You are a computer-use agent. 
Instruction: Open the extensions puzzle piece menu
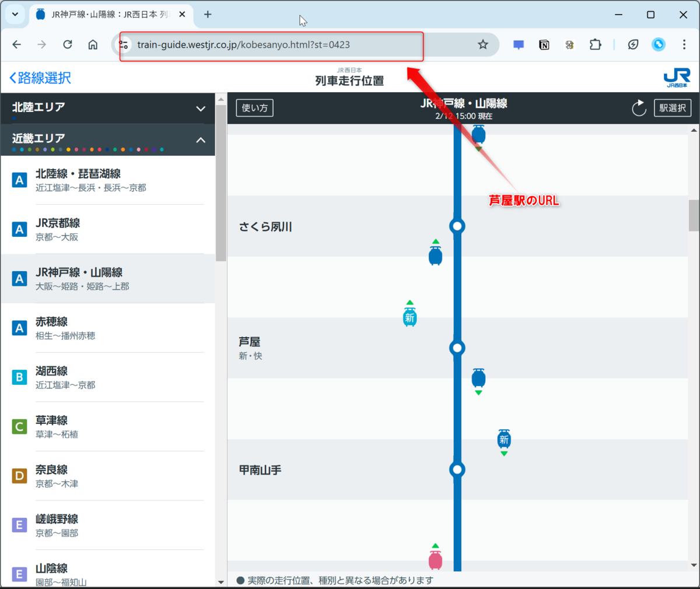point(595,44)
